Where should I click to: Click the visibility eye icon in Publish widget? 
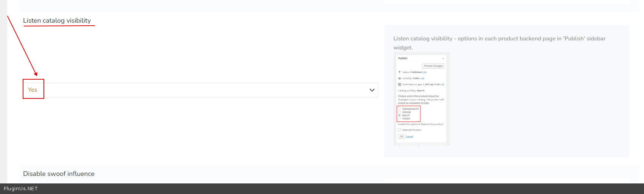(399, 79)
